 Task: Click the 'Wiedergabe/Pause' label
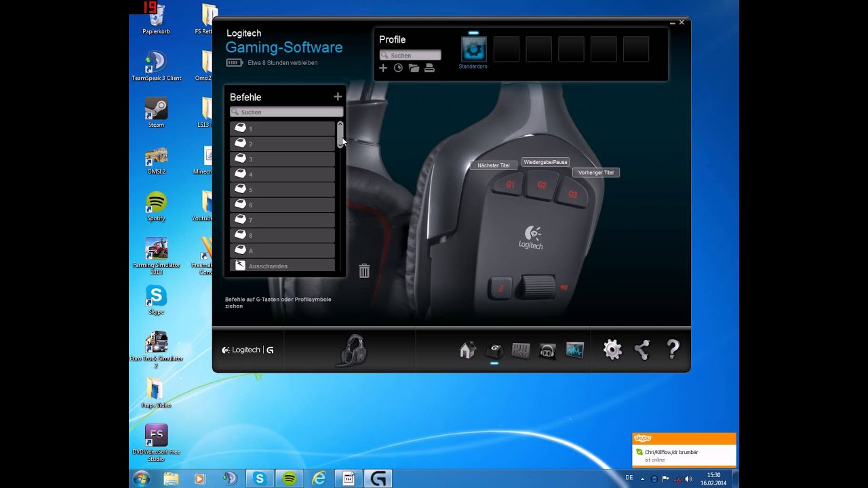tap(545, 162)
